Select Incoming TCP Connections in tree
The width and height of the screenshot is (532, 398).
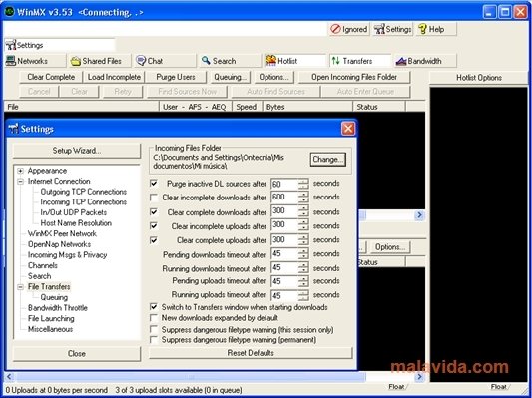[x=84, y=202]
